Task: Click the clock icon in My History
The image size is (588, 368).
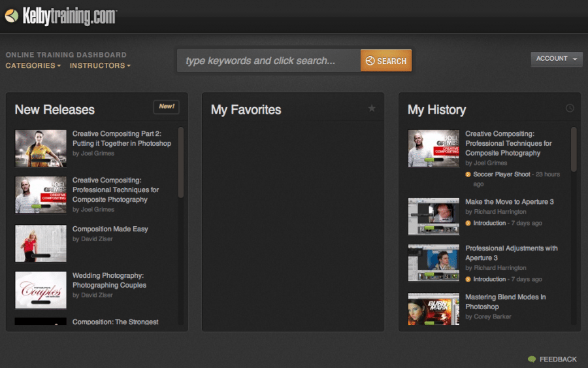Action: tap(570, 109)
